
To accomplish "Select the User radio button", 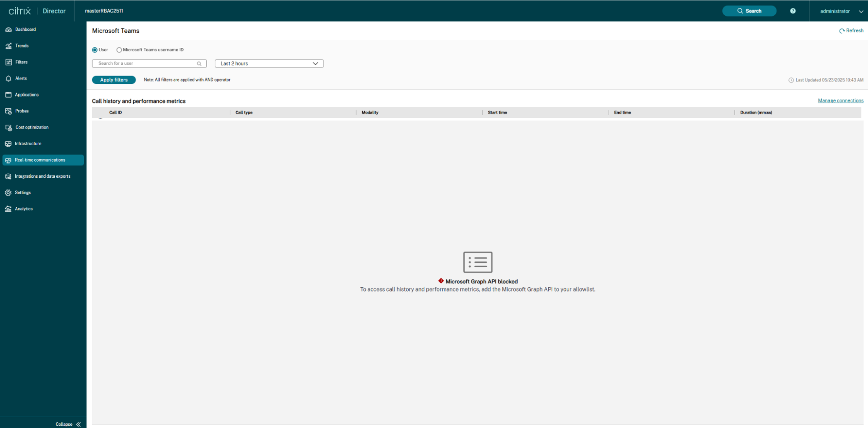I will [95, 50].
